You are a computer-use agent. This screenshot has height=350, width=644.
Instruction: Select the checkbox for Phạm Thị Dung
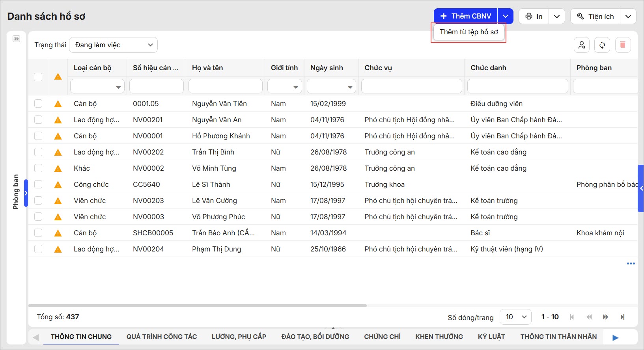click(x=38, y=249)
